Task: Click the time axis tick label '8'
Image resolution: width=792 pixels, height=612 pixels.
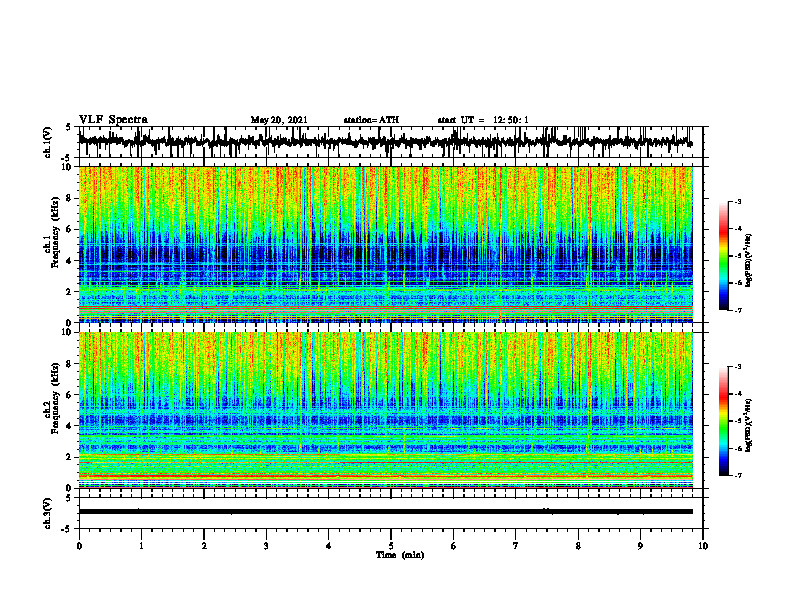Action: [x=578, y=546]
